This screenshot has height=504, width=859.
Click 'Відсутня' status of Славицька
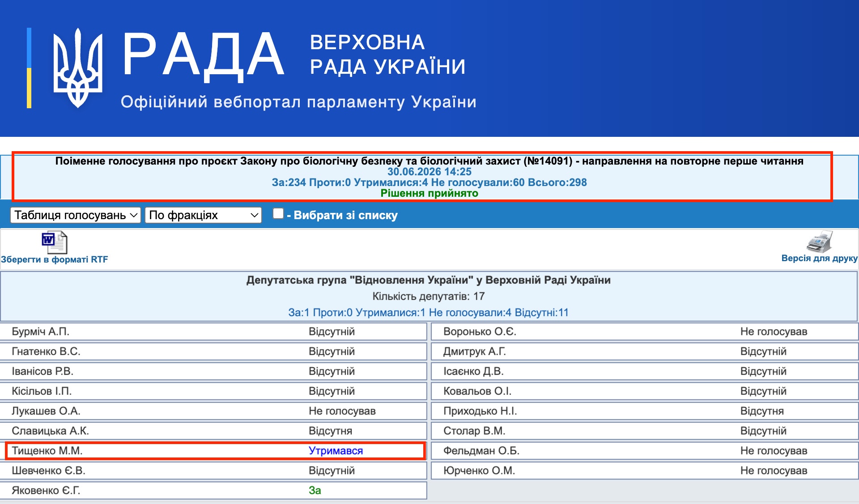click(x=330, y=431)
